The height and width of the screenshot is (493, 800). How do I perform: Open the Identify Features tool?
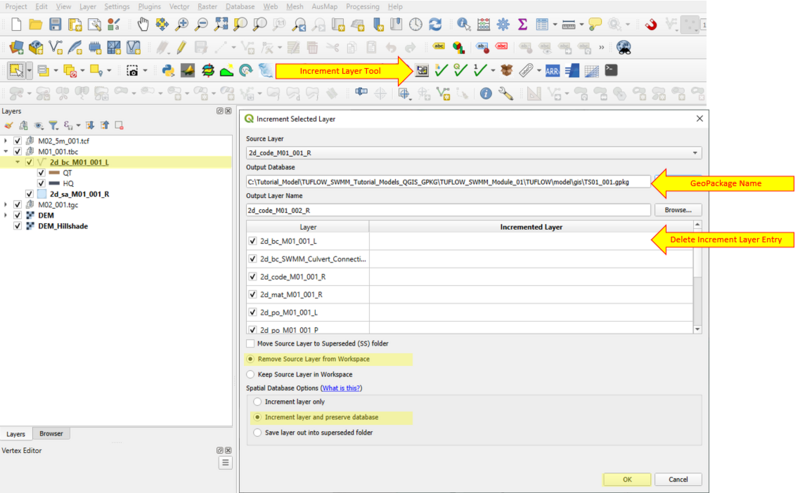[x=463, y=24]
